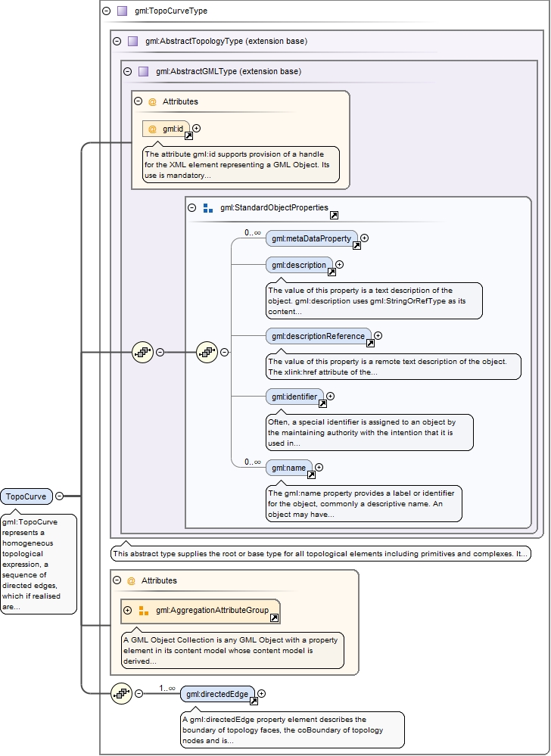551x756 pixels.
Task: Collapse sequence before gml:directedEdge
Action: click(139, 693)
